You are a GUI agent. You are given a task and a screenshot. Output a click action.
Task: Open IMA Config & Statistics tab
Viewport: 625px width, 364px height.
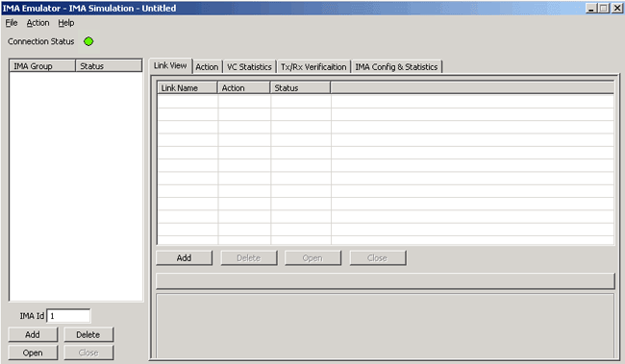coord(396,67)
